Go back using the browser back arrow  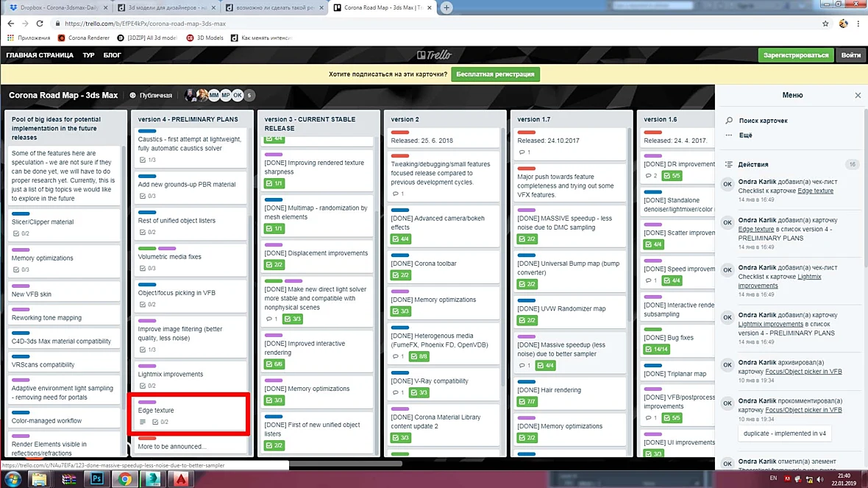pos(11,24)
